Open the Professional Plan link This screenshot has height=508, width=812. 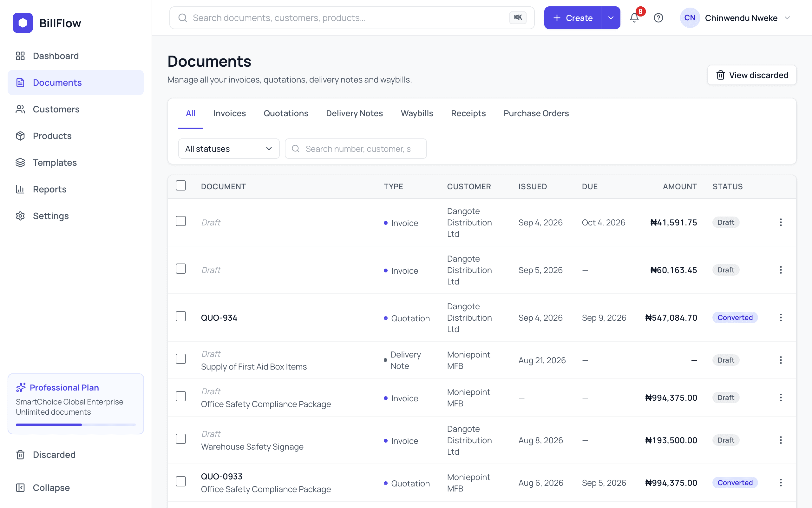point(64,387)
